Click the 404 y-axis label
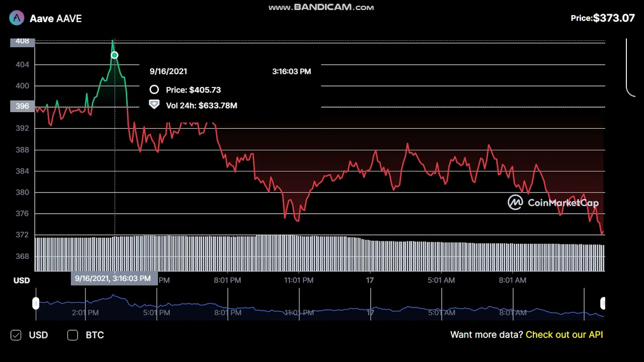 pos(22,64)
